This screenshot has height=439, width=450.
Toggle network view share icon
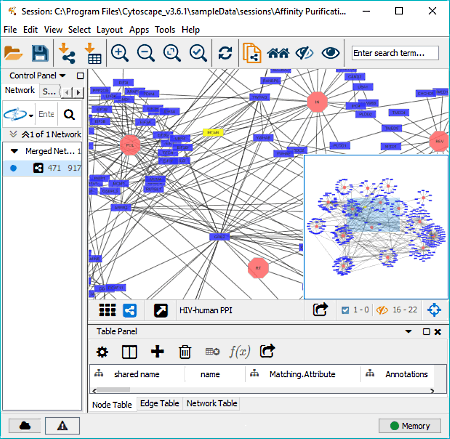coord(130,310)
